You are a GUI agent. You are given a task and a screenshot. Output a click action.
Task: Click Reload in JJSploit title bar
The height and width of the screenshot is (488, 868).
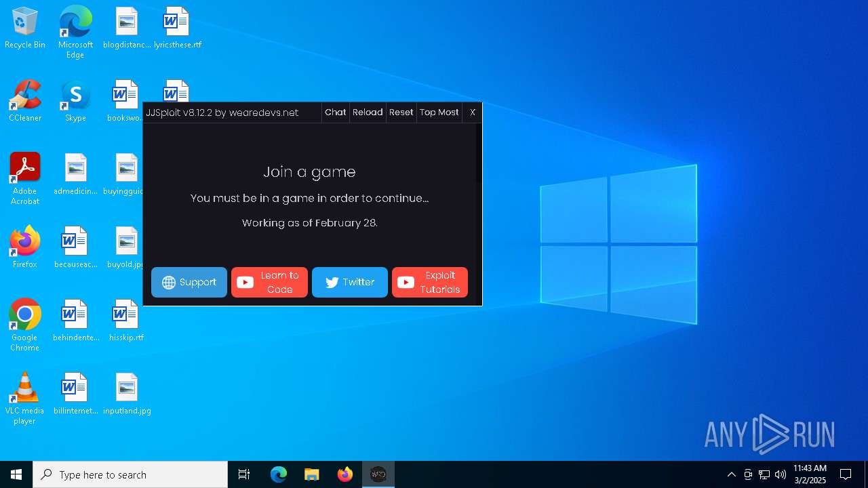(x=368, y=113)
